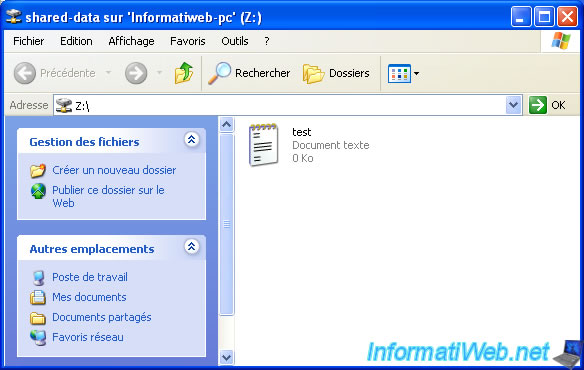
Task: Close the shared-data window
Action: click(567, 17)
